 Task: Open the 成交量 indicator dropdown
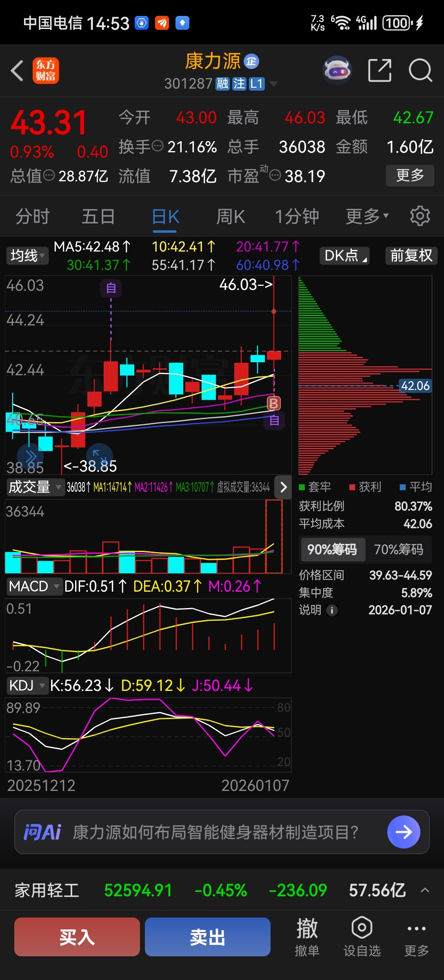(x=36, y=487)
